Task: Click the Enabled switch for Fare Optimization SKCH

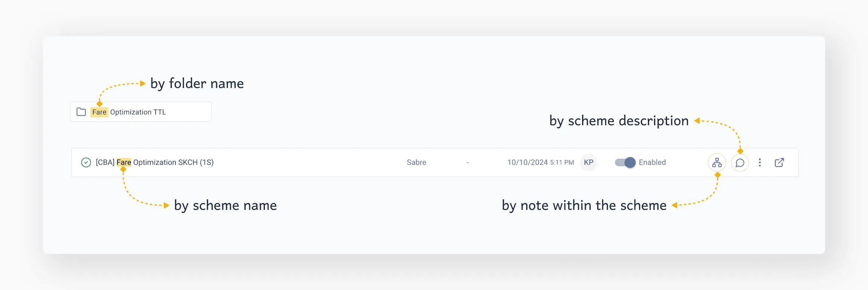Action: pos(625,162)
